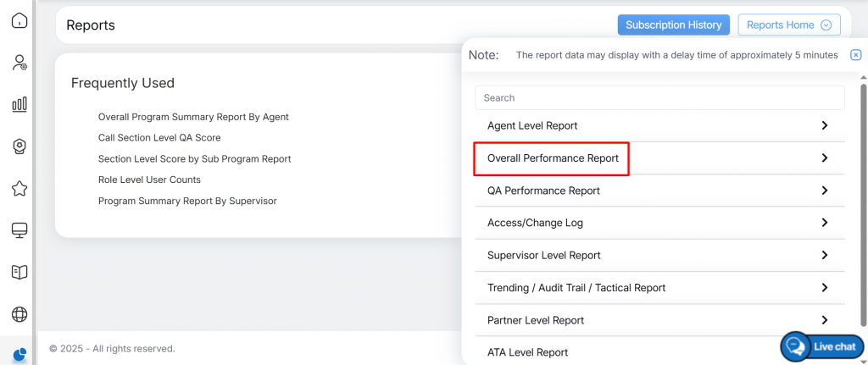This screenshot has width=868, height=365.
Task: Select the pie chart reports icon
Action: click(19, 354)
